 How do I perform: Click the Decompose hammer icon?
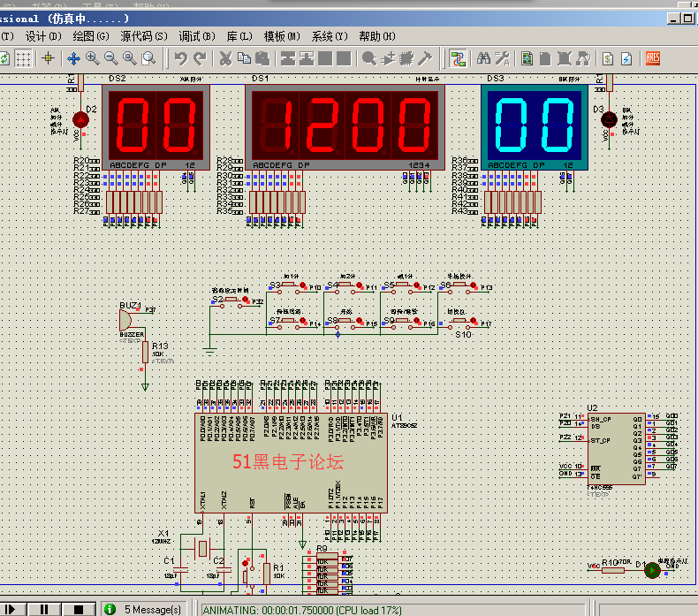coord(425,58)
